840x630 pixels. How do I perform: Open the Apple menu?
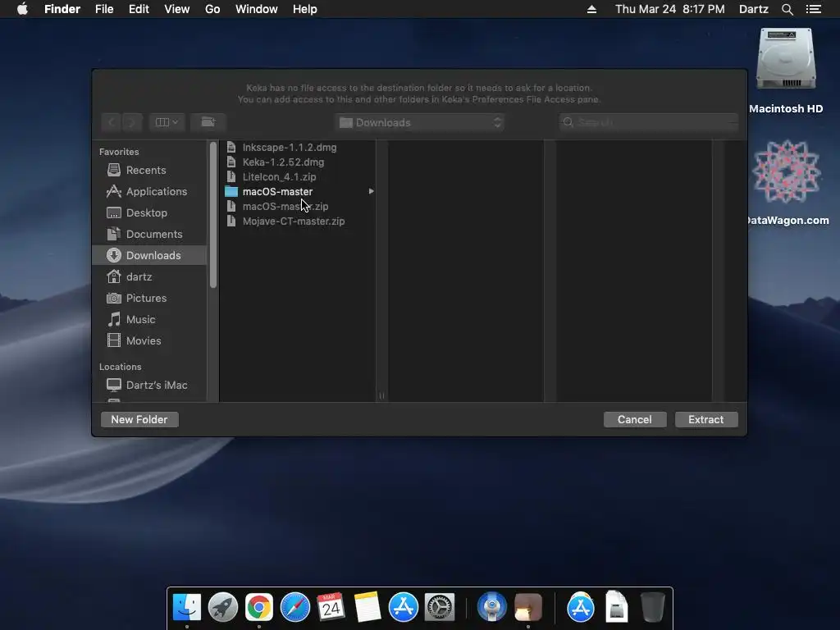tap(22, 9)
